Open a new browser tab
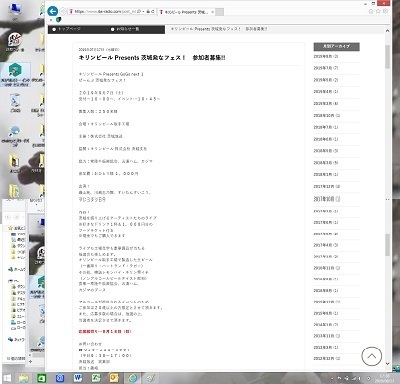This screenshot has height=384, width=400. pyautogui.click(x=219, y=12)
